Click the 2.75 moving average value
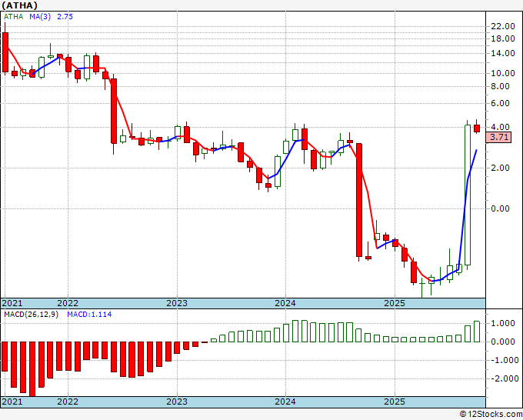This screenshot has height=420, width=523. (x=65, y=17)
